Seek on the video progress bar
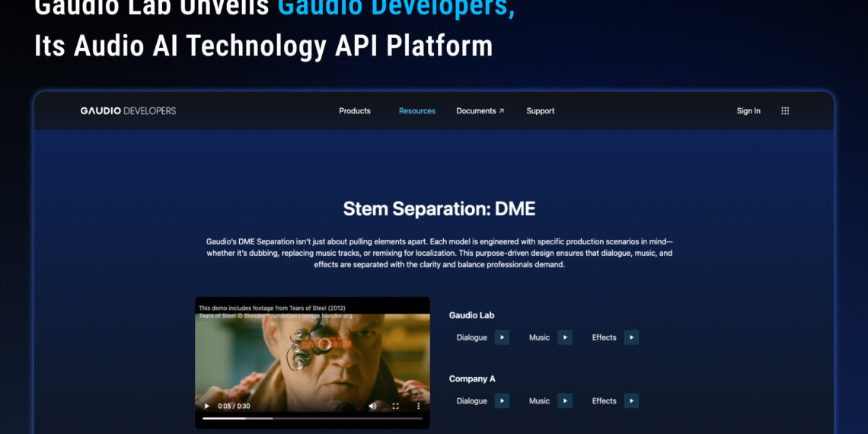Viewport: 868px width, 434px height. [x=312, y=419]
